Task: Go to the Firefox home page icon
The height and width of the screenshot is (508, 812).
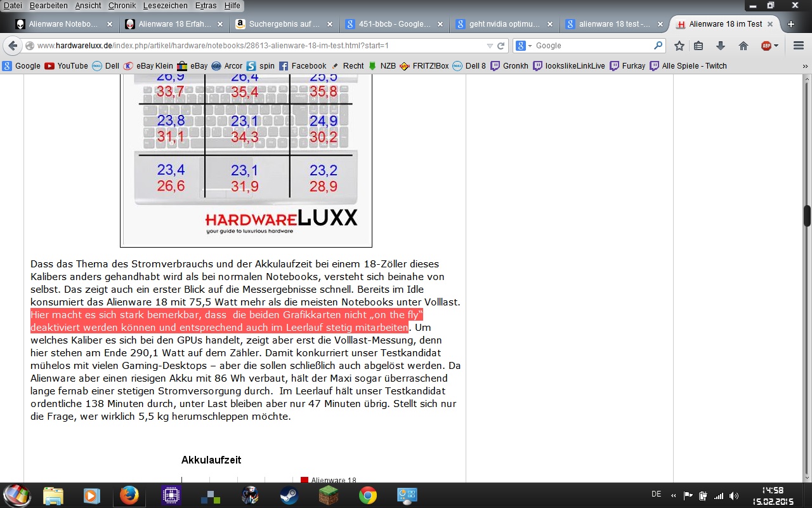Action: tap(743, 46)
